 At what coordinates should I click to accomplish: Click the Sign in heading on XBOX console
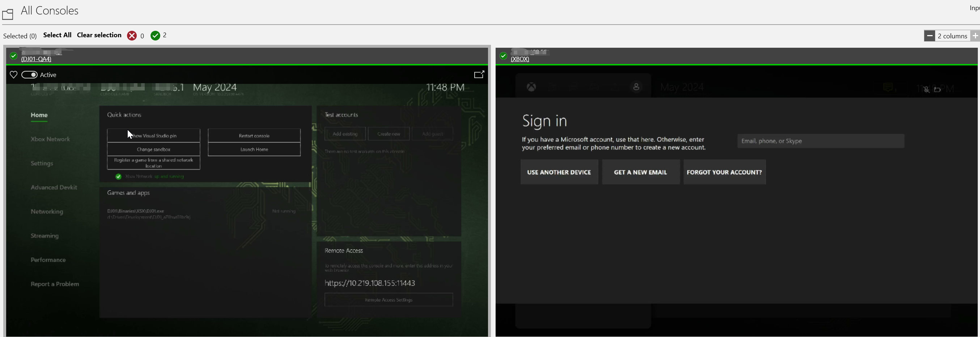pyautogui.click(x=544, y=121)
